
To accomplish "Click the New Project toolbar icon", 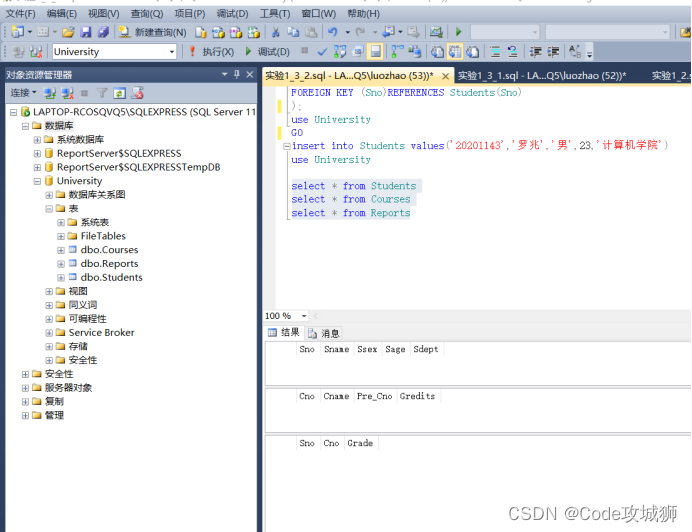I will [17, 32].
